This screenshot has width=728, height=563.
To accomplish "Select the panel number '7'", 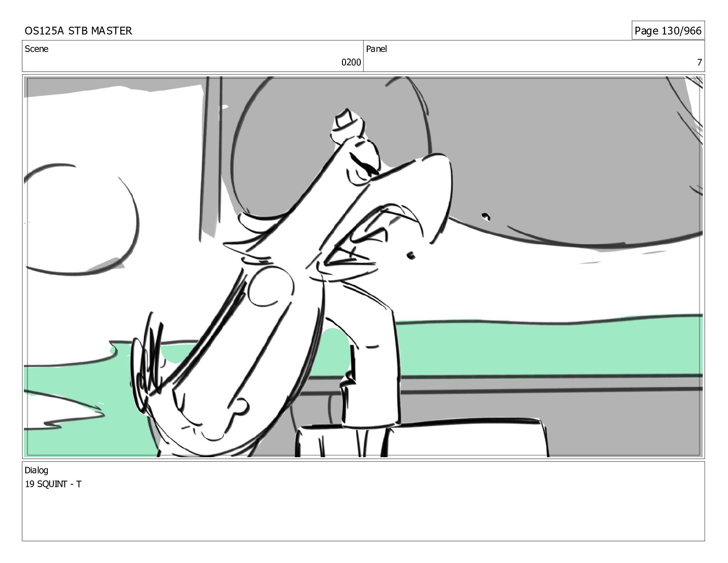I will (x=700, y=63).
